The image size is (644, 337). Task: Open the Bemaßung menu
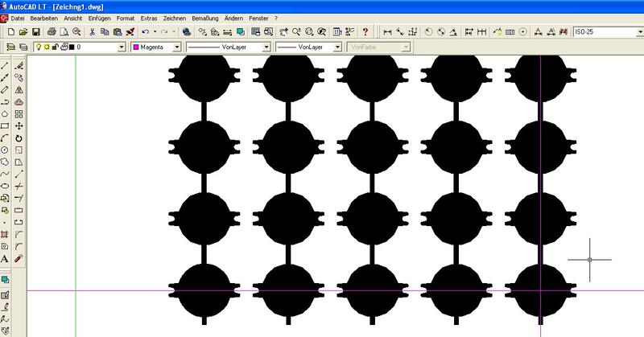point(205,18)
